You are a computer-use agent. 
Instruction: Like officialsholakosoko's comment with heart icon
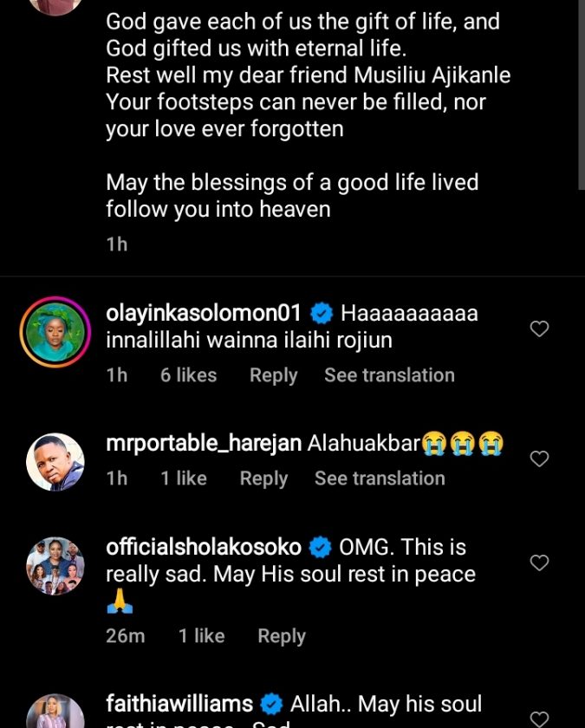point(539,563)
